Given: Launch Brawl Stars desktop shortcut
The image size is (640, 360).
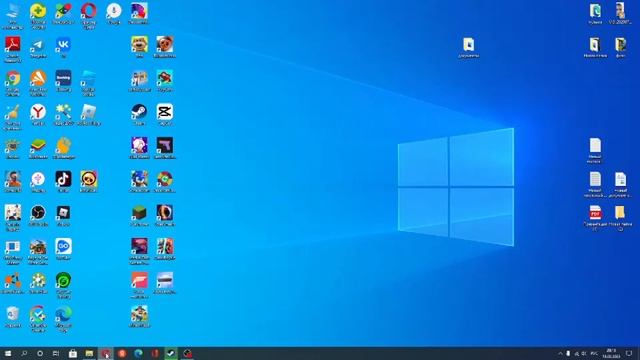Looking at the screenshot, I should click(x=89, y=182).
